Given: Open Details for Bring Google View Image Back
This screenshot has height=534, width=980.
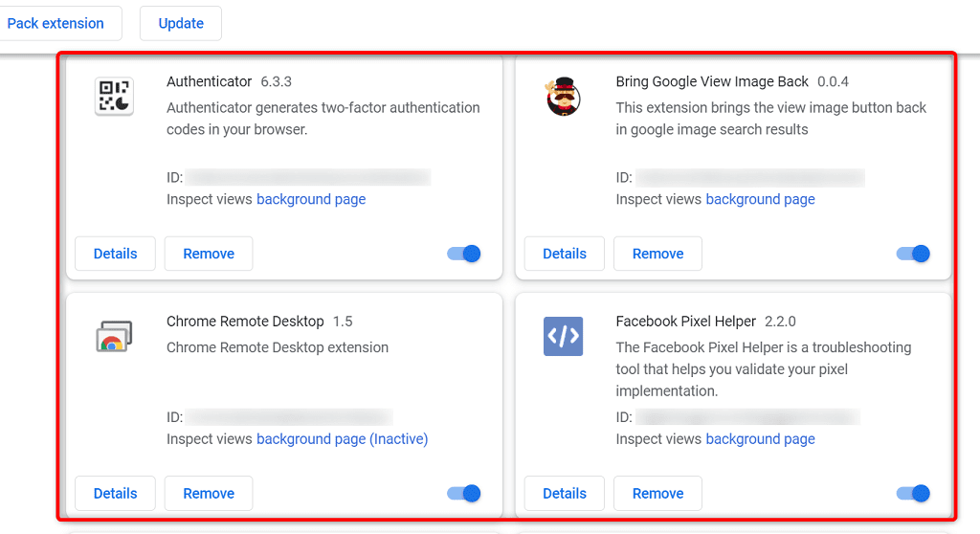Looking at the screenshot, I should pyautogui.click(x=565, y=254).
